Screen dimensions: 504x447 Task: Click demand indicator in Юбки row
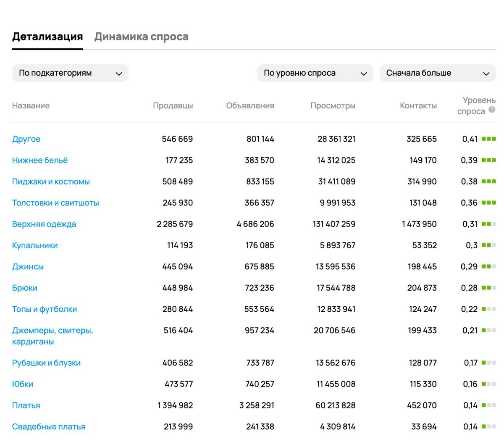(489, 384)
